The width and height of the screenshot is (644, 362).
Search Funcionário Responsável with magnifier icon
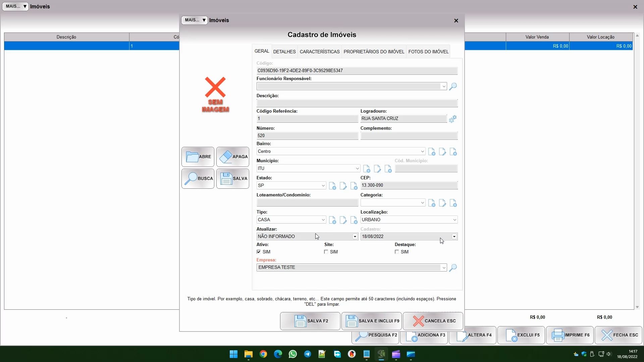pos(453,86)
